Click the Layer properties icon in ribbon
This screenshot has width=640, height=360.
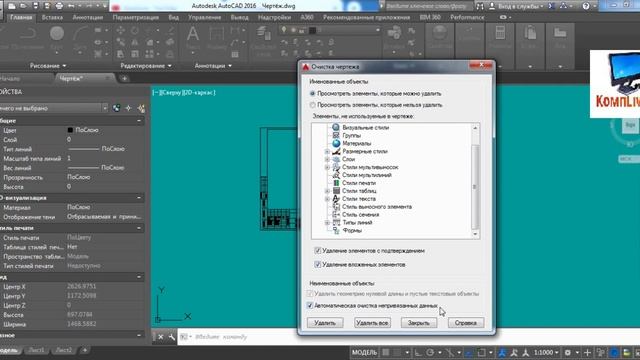pyautogui.click(x=264, y=33)
